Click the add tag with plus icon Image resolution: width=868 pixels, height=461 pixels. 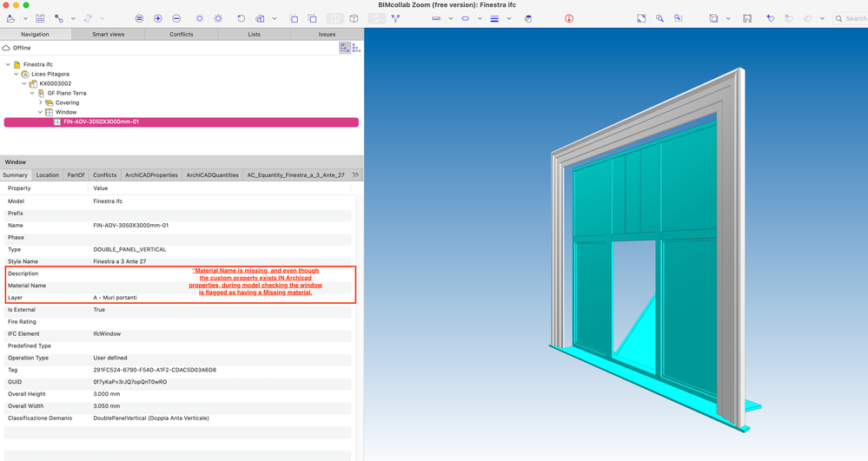tap(770, 18)
